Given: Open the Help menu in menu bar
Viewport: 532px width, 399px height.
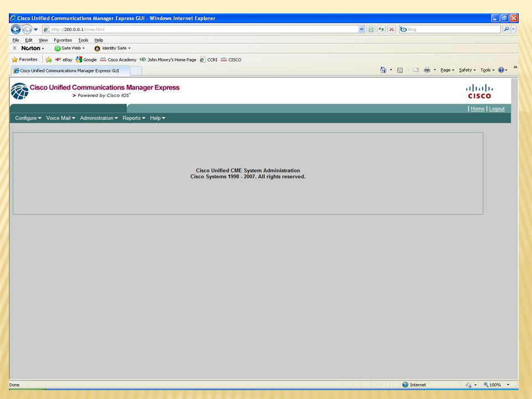Looking at the screenshot, I should pos(99,40).
